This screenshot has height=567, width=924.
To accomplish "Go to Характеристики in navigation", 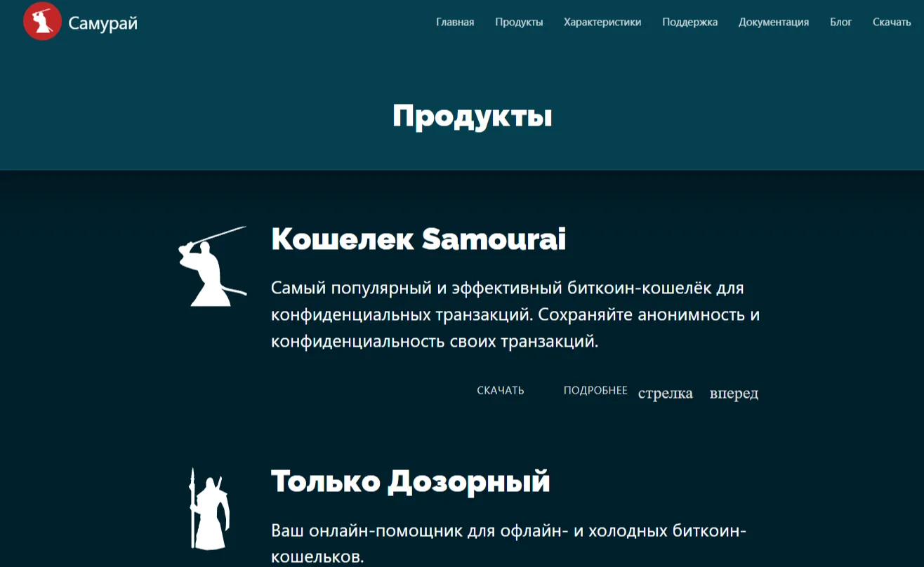I will click(x=602, y=22).
